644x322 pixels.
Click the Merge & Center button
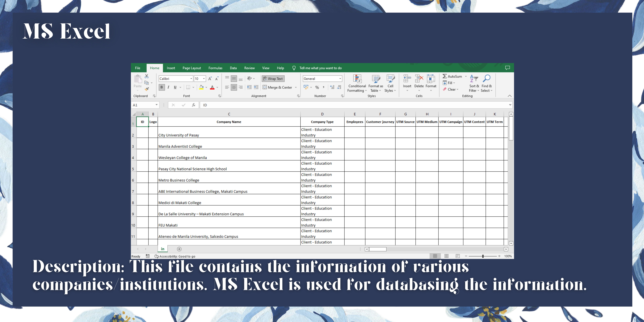point(277,87)
